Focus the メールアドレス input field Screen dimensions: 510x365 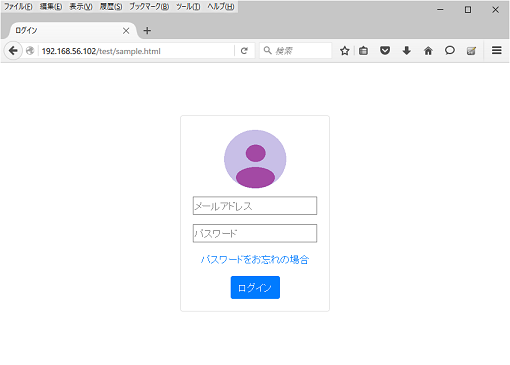tap(255, 206)
